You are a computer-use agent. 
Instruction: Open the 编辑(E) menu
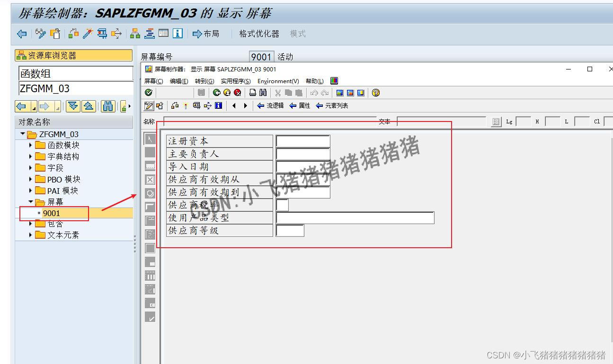[x=179, y=81]
